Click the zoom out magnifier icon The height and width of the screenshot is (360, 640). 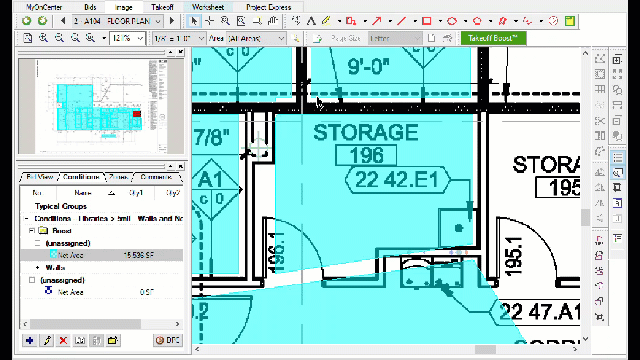[59, 38]
